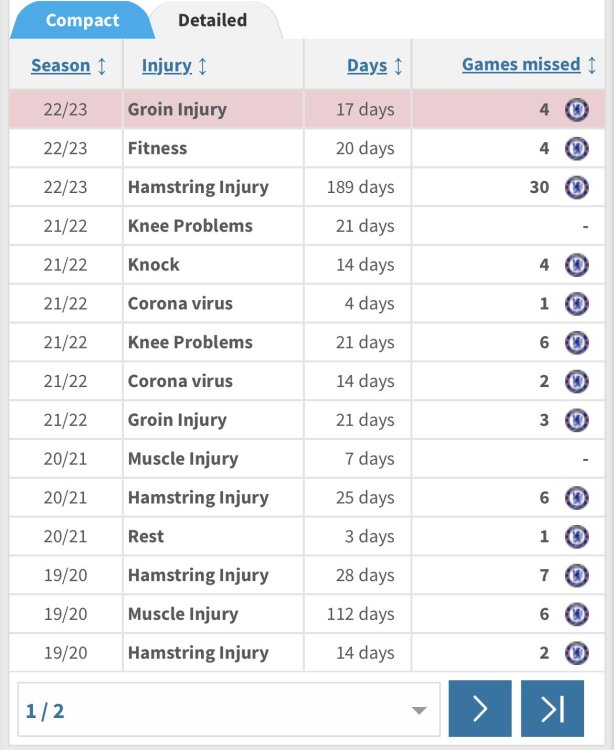Select the 21/22 Corona virus 4 days row
The image size is (614, 750).
click(307, 303)
